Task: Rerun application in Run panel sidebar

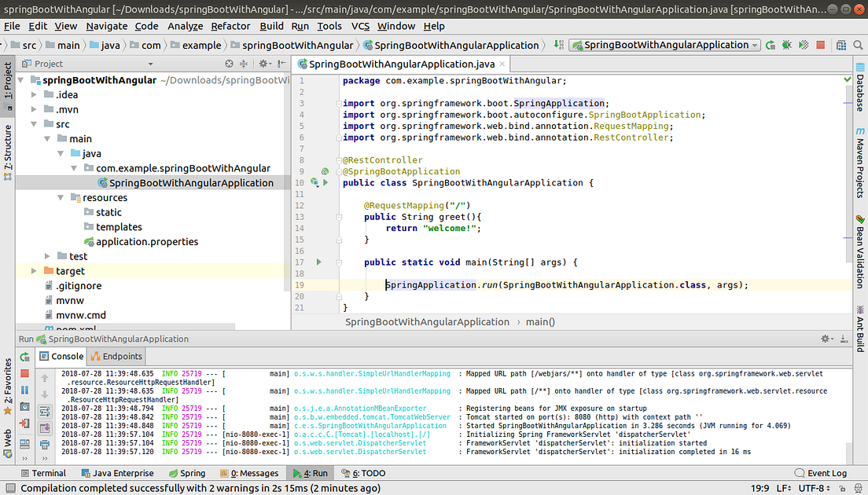Action: pos(25,357)
